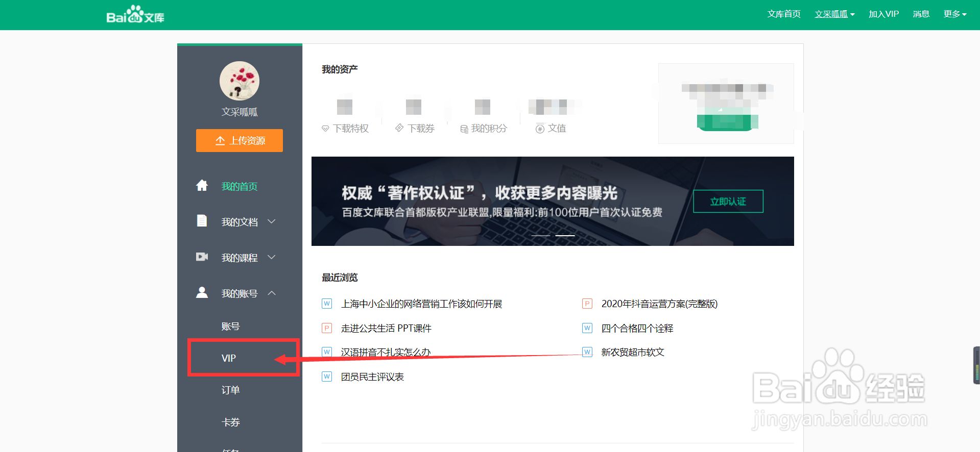The width and height of the screenshot is (980, 452).
Task: Click Word icon beside 四个合格四个诠释
Action: tap(587, 328)
